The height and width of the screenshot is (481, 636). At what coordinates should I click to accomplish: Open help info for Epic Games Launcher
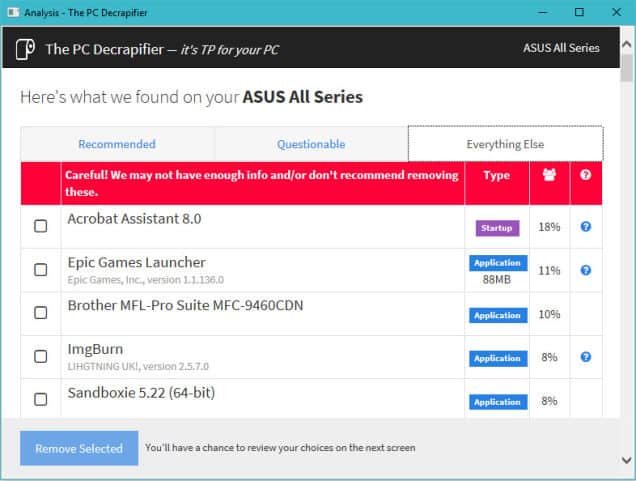tap(586, 270)
